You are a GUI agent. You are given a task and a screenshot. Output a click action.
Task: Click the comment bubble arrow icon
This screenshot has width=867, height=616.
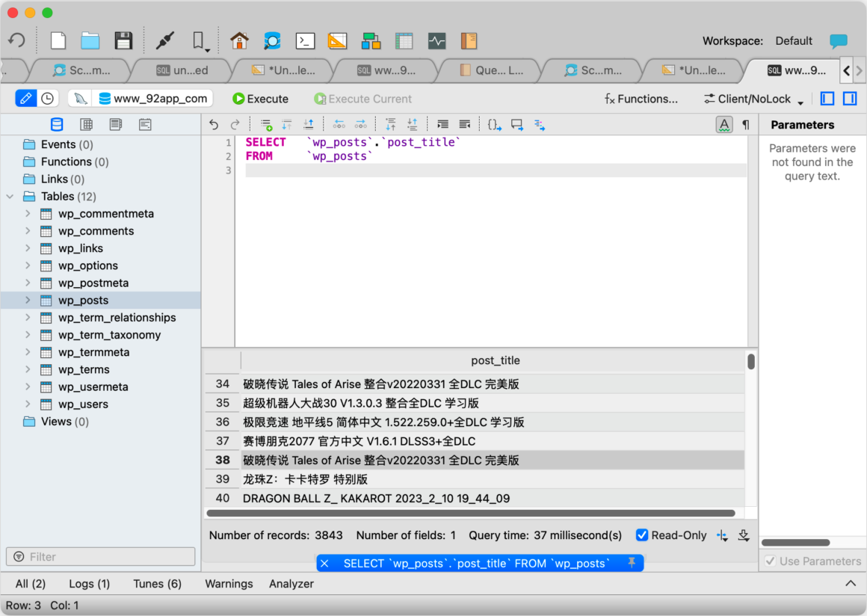tap(517, 124)
